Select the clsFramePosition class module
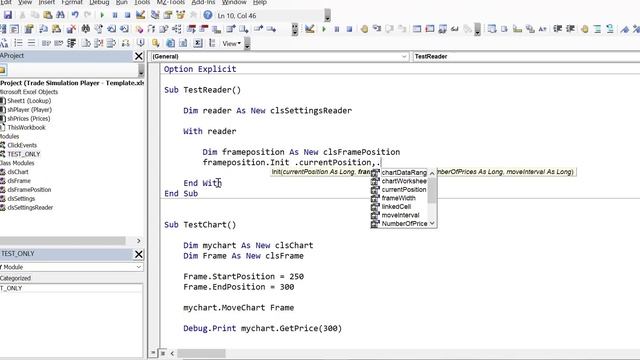The height and width of the screenshot is (360, 640). click(x=29, y=190)
